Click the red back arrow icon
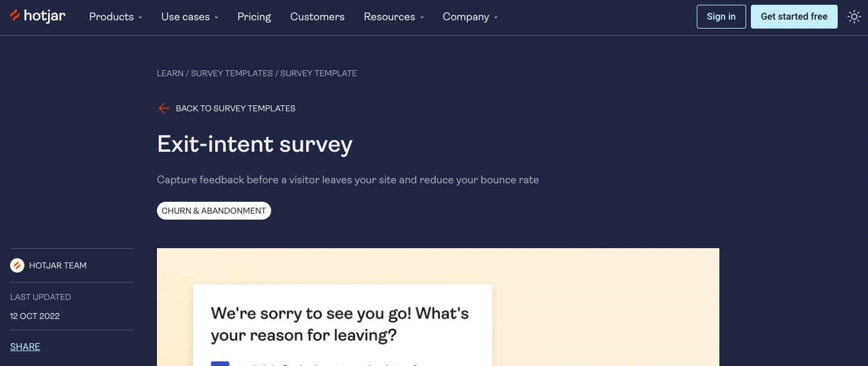 (164, 108)
